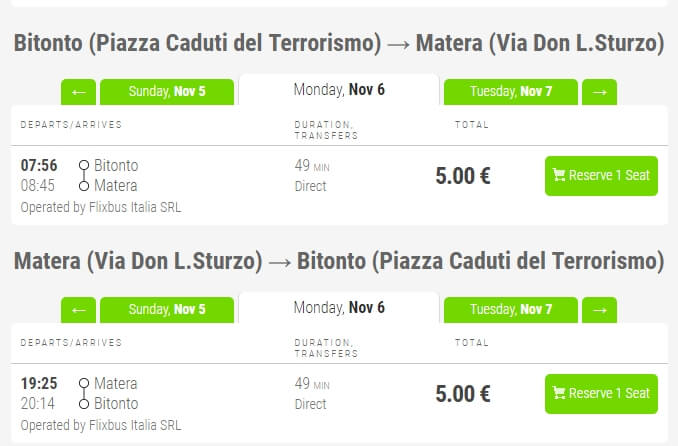Image resolution: width=678 pixels, height=446 pixels.
Task: Click the 5.00 € price of 19:25 trip
Action: tap(463, 394)
